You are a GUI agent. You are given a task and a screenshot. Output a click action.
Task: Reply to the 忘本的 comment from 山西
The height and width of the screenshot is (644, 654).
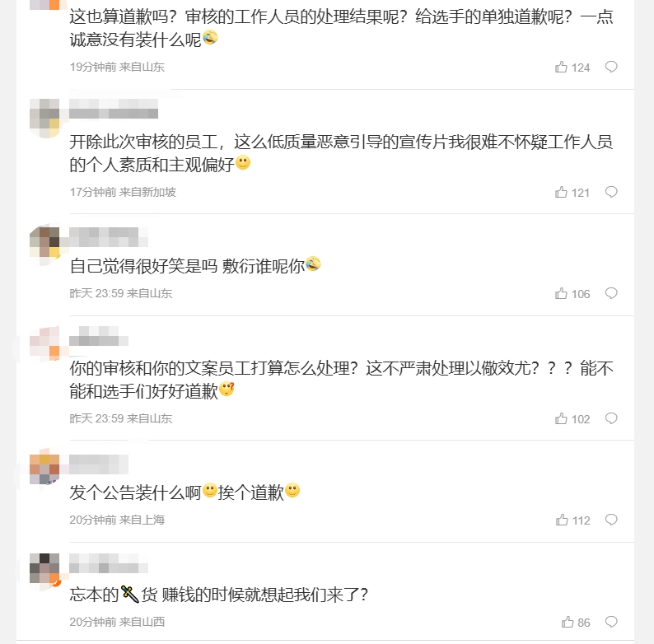click(x=611, y=622)
